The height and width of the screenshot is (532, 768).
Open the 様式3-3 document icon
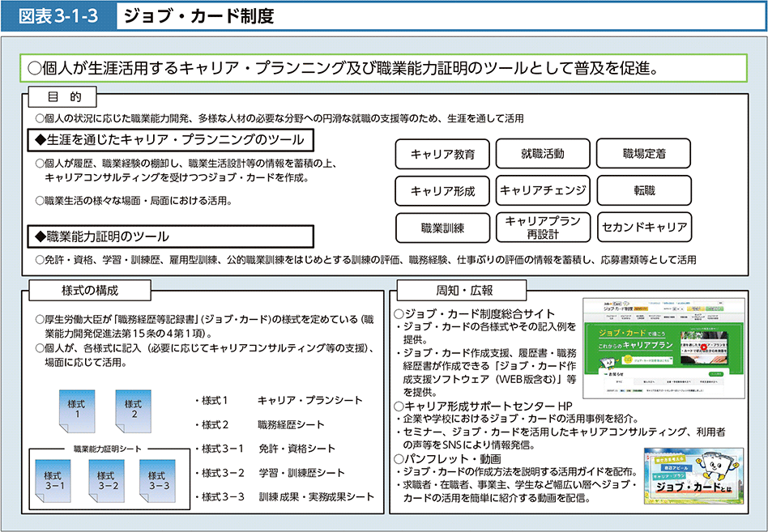click(x=158, y=481)
